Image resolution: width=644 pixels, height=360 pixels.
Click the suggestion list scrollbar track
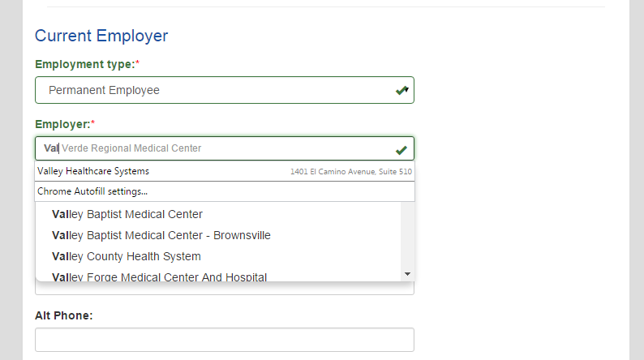coord(407,236)
